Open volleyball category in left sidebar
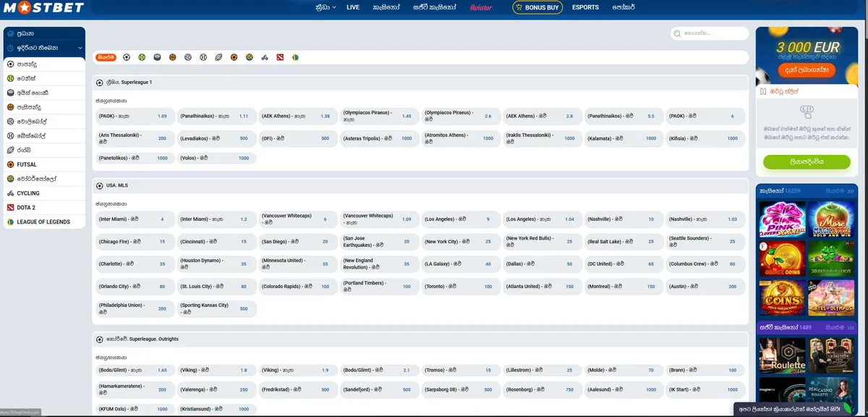This screenshot has width=868, height=417. tap(44, 122)
